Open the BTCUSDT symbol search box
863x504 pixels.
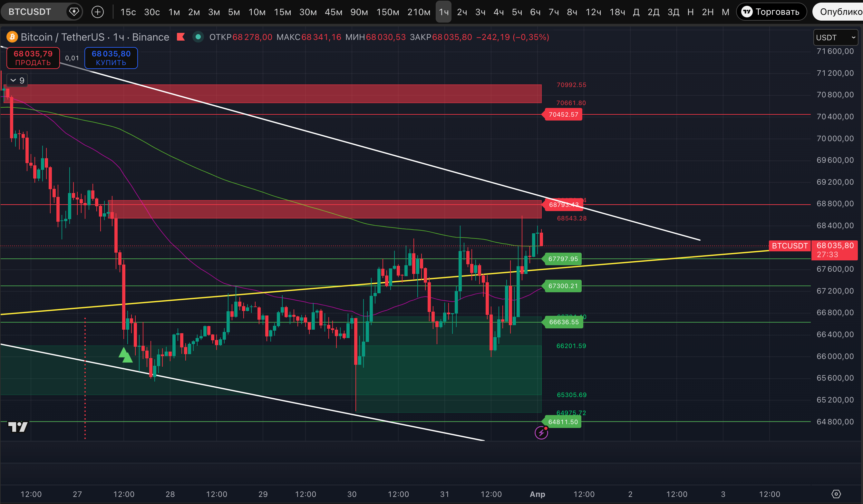30,12
